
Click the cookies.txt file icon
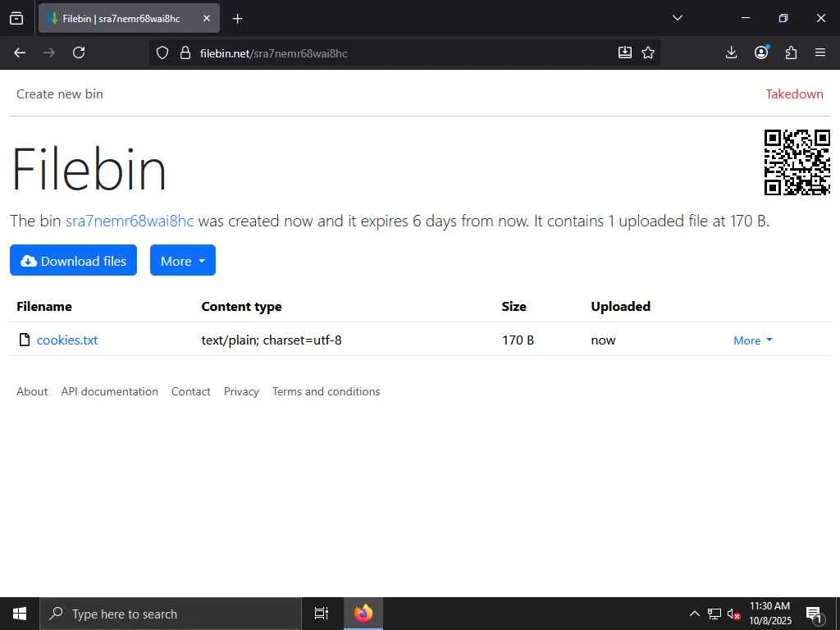click(24, 340)
